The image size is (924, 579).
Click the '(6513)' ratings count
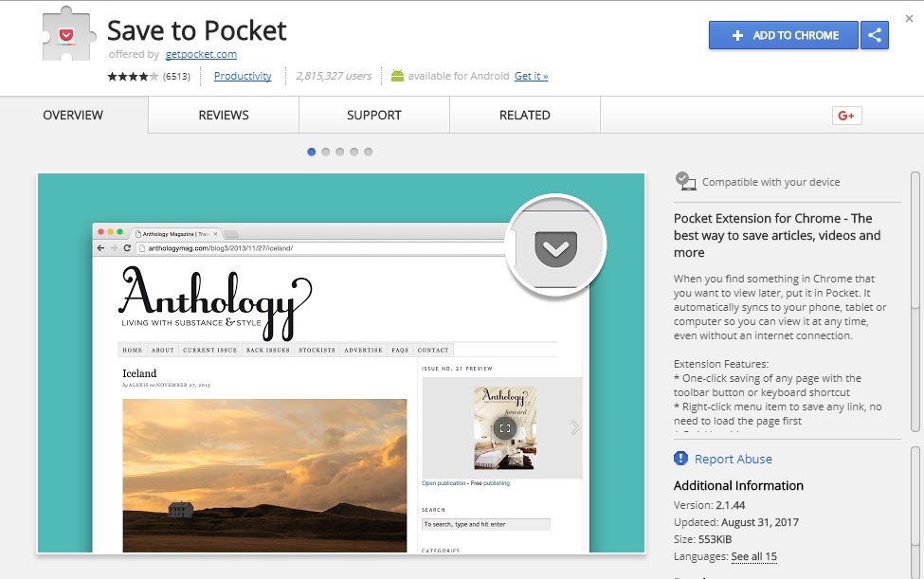pos(177,77)
